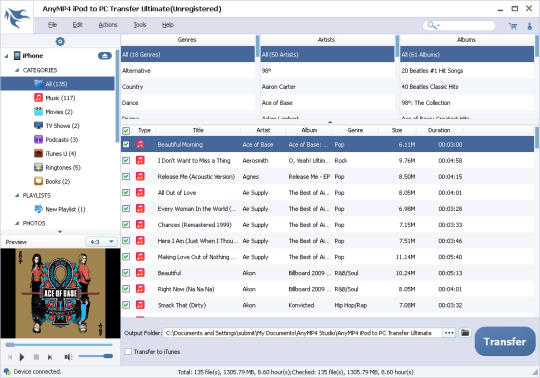
Task: Select the TV Shows category icon
Action: click(x=38, y=126)
